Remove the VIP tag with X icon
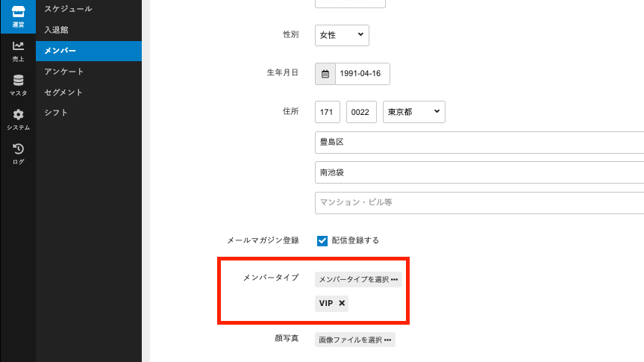Screen dimensions: 644x362 (x=342, y=303)
